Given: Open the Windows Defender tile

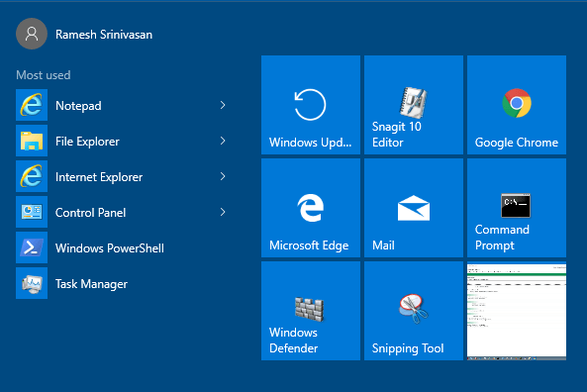Looking at the screenshot, I should tap(311, 311).
